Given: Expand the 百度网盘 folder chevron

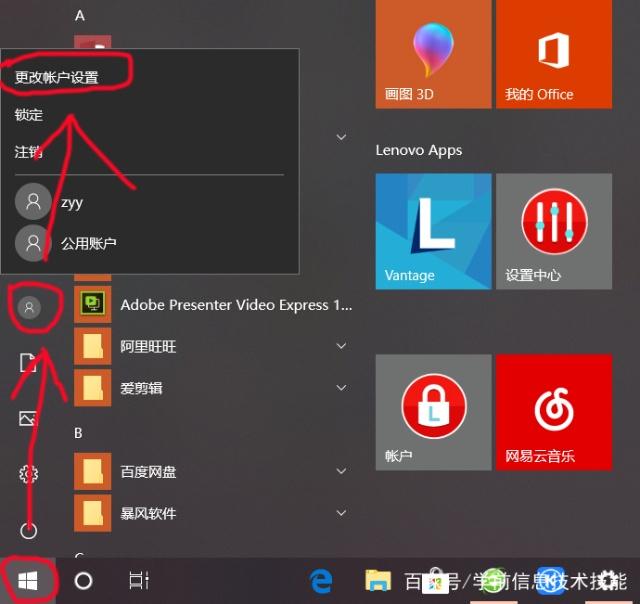Looking at the screenshot, I should click(x=341, y=471).
